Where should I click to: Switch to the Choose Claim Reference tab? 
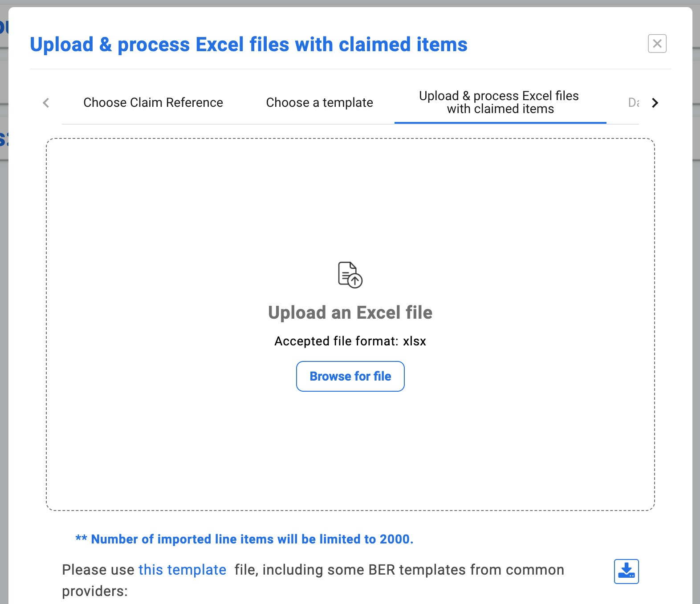click(x=153, y=102)
